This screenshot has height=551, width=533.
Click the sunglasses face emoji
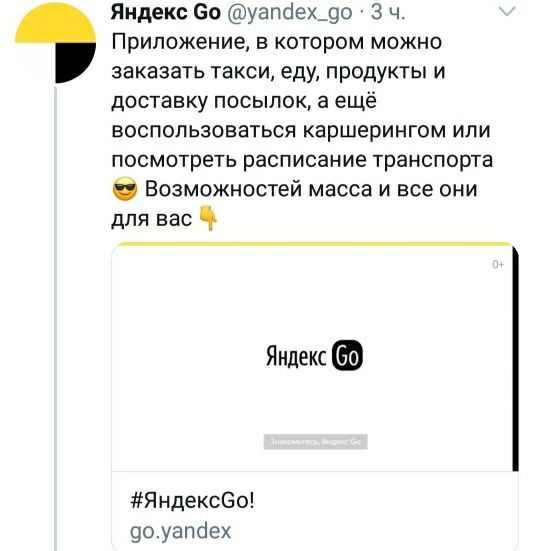125,189
